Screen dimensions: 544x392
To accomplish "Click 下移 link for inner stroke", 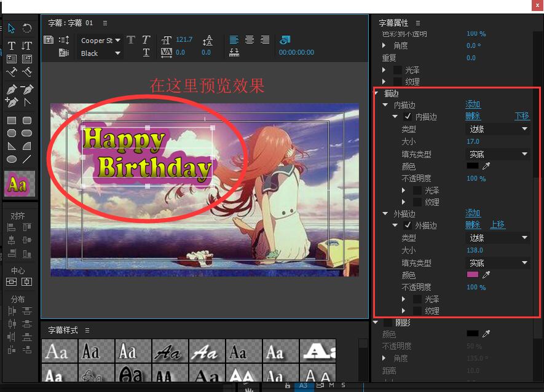I will [x=522, y=116].
